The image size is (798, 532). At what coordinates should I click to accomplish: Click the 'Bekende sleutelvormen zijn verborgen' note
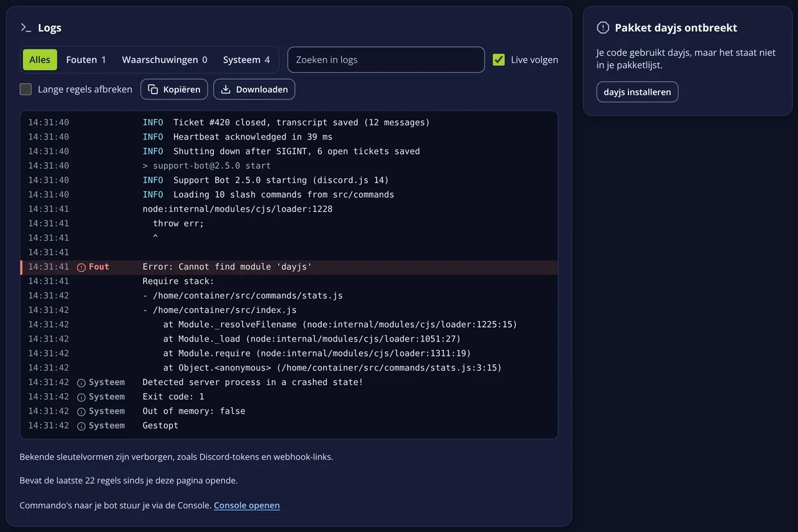[176, 457]
